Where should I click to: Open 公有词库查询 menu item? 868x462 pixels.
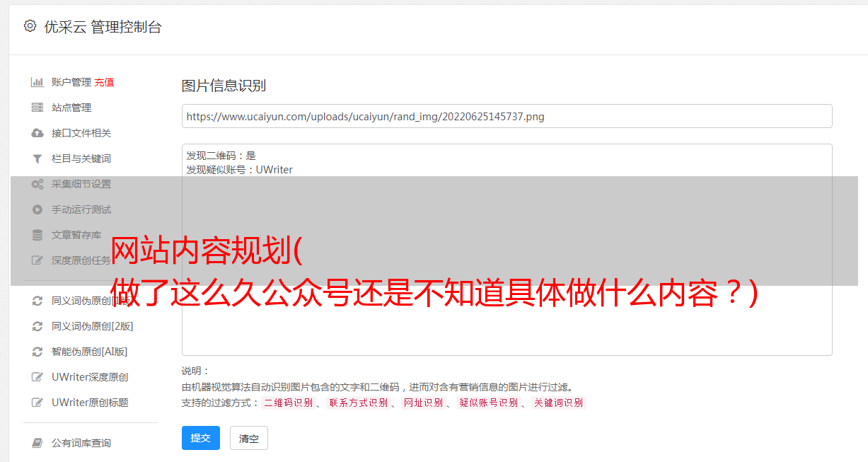[x=81, y=443]
